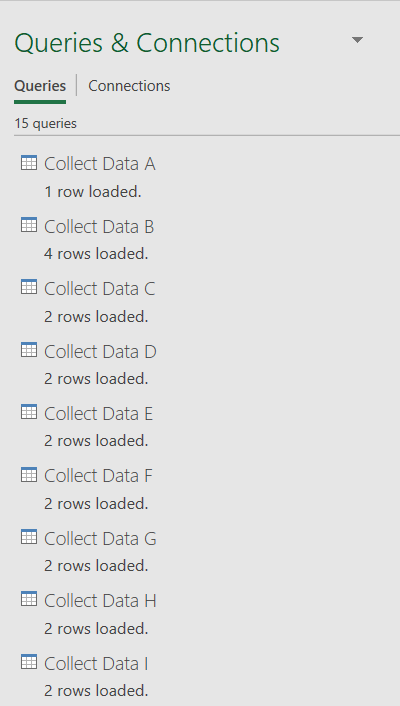
Task: Select the Collect Data B query name
Action: pos(99,226)
